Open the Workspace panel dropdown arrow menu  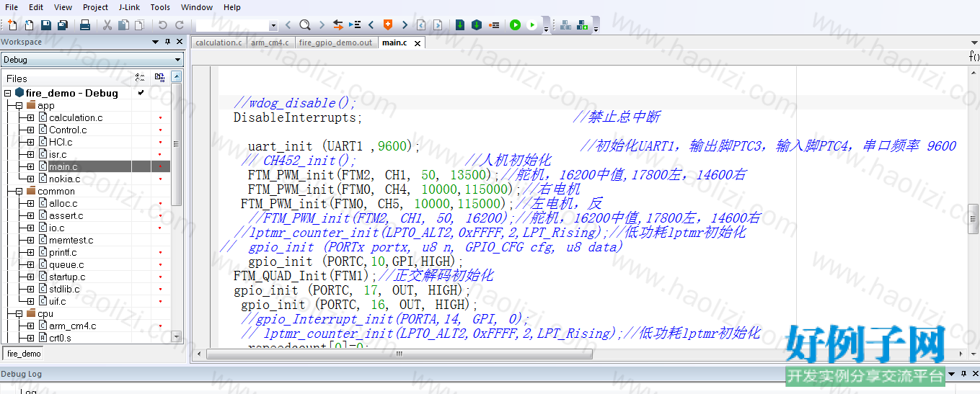(x=156, y=42)
